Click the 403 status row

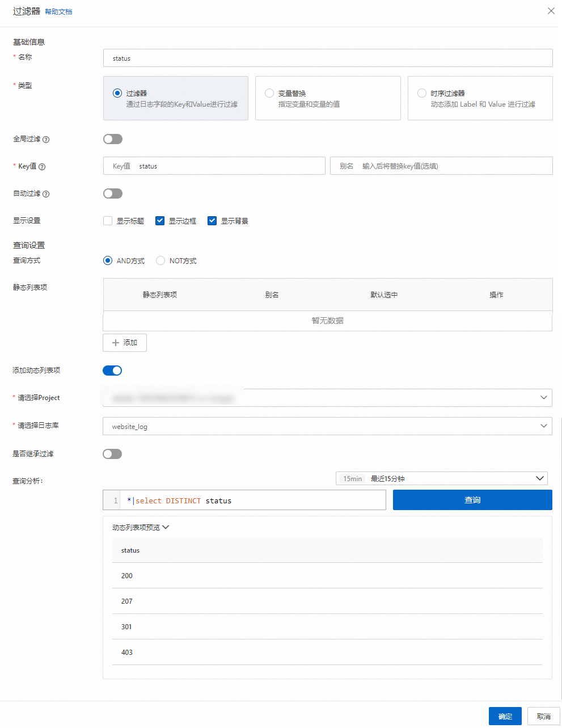(327, 652)
